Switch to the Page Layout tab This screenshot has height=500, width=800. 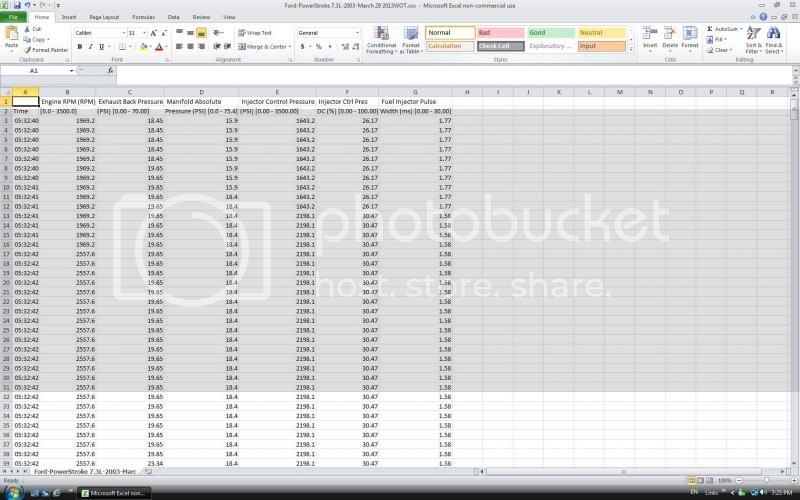(x=104, y=17)
